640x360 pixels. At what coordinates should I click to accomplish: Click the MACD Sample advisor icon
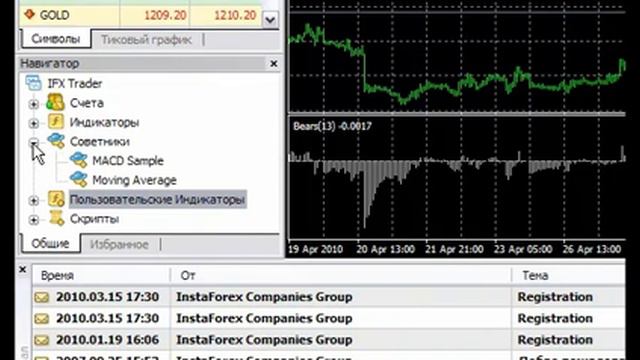pyautogui.click(x=78, y=160)
